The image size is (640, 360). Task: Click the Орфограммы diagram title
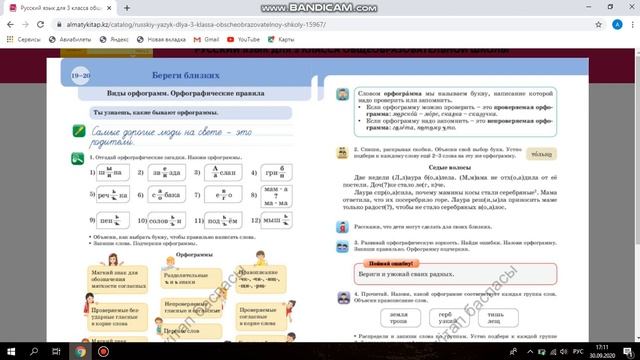[x=194, y=254]
